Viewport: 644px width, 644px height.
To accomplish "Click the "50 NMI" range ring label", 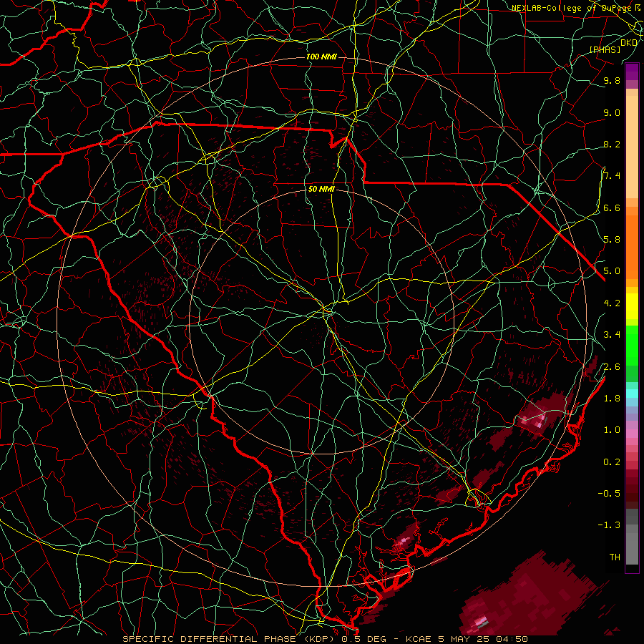I will coord(321,190).
